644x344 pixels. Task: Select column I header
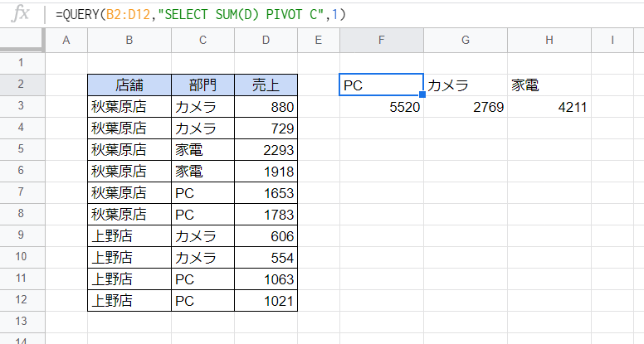(x=612, y=40)
